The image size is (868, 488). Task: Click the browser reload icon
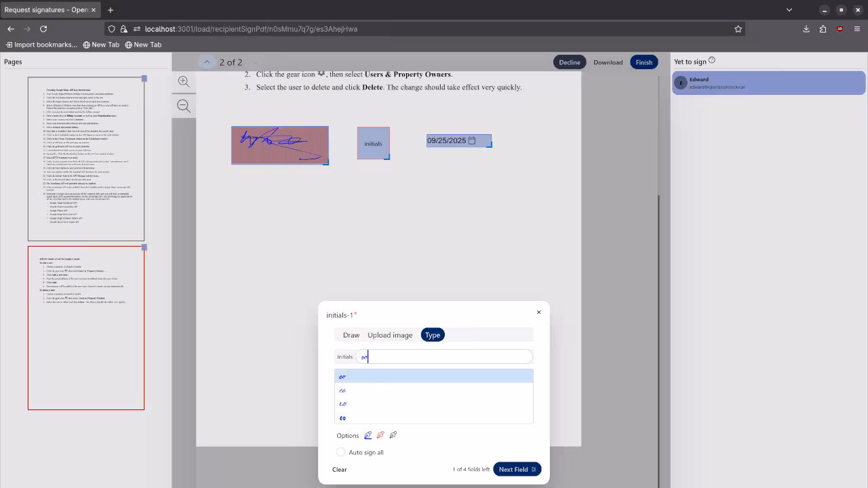pos(43,29)
